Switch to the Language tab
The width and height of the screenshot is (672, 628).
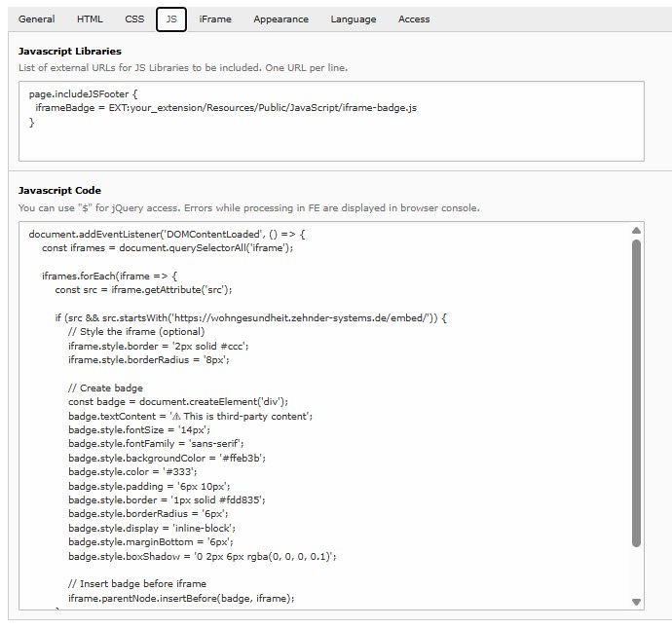(x=353, y=18)
